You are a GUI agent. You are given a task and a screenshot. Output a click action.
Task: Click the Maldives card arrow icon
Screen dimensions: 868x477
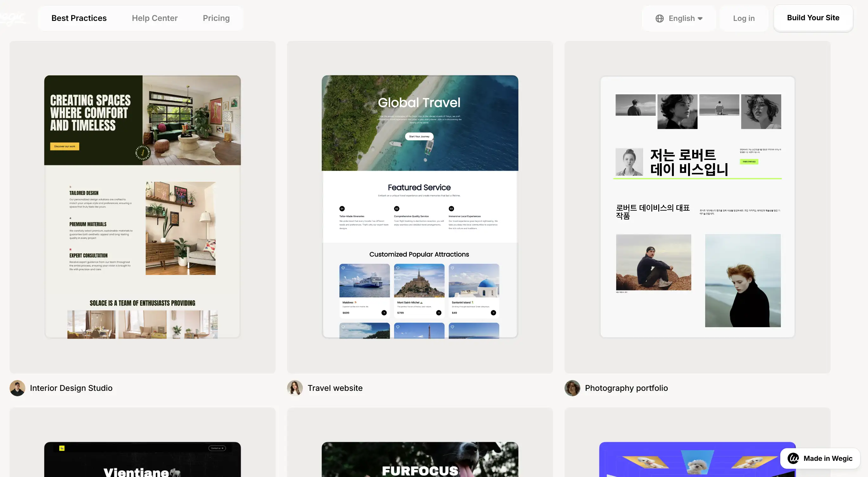click(x=384, y=313)
